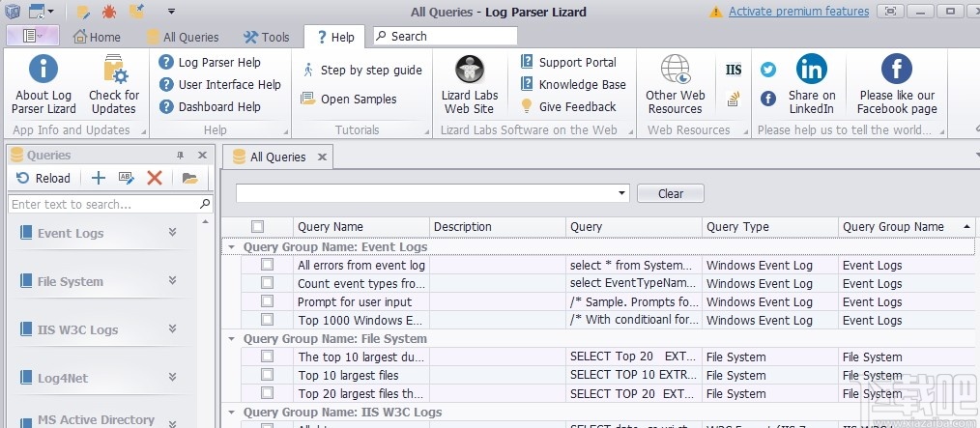
Task: Click the note with pencil icon in title bar
Action: [82, 12]
